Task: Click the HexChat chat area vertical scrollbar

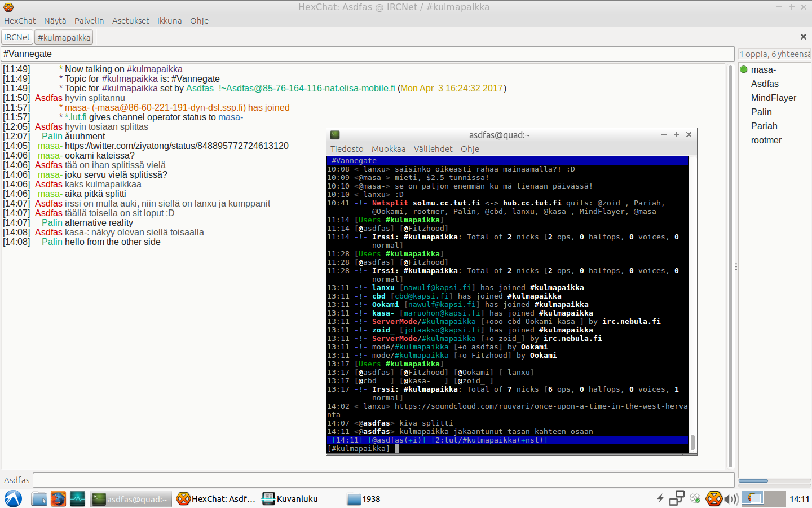Action: pyautogui.click(x=730, y=265)
